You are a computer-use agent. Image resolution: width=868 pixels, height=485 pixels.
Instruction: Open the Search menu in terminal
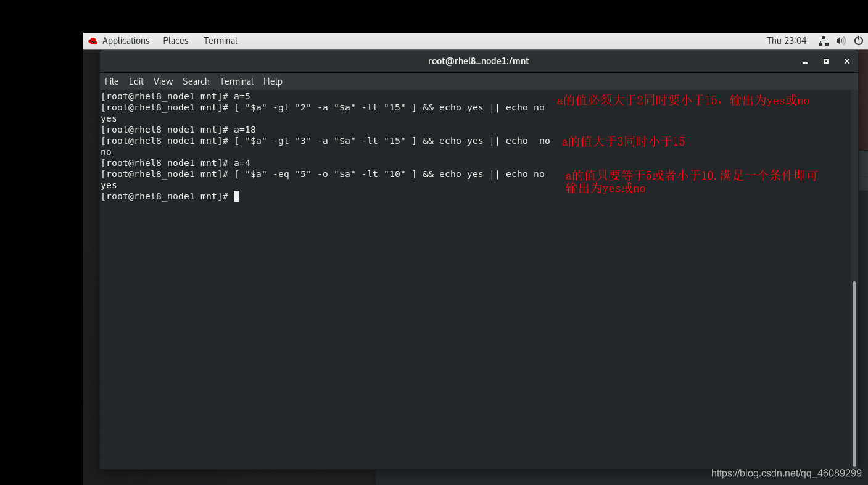tap(196, 81)
